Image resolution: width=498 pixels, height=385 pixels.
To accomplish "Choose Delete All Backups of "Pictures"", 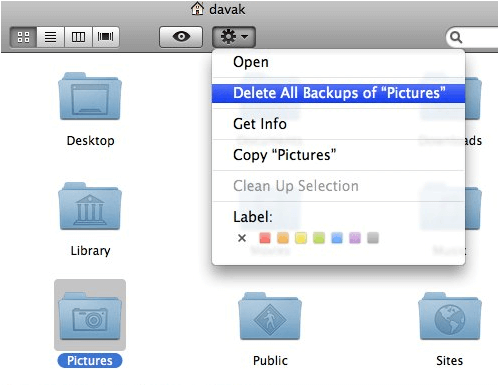I will [338, 93].
